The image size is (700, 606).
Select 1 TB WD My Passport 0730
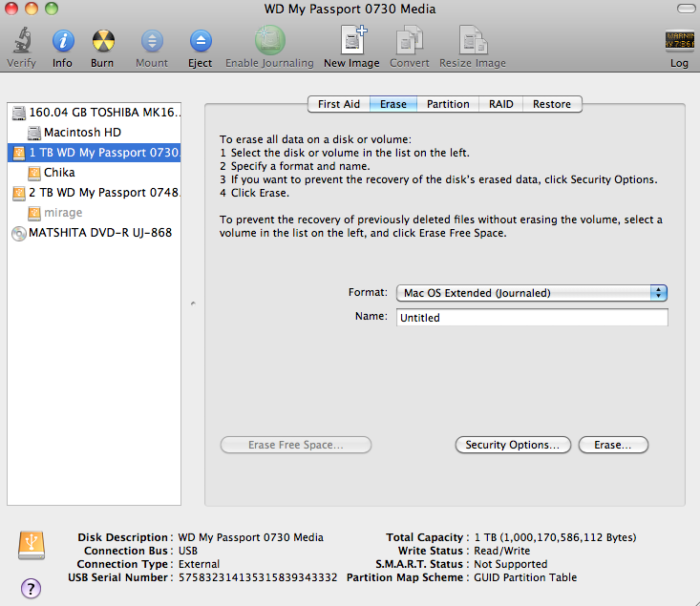[95, 153]
